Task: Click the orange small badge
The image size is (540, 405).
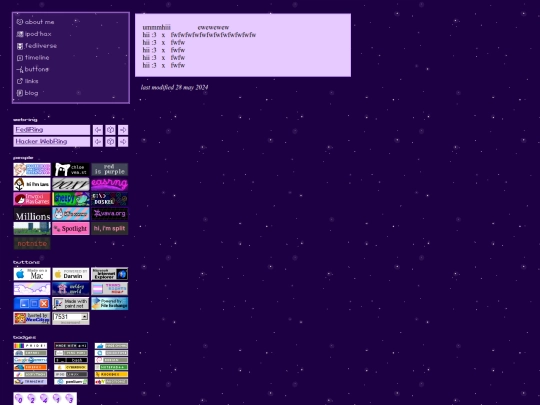Action: [30, 367]
